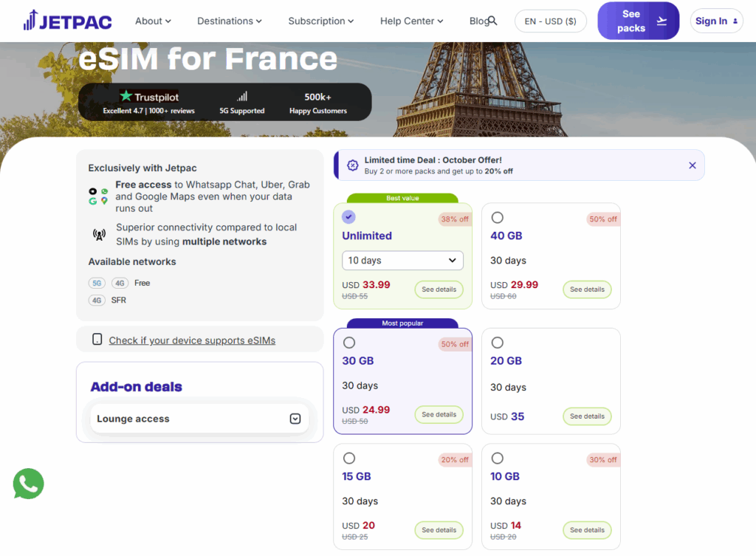Click the deal badge icon in banner
Screen dimensions: 756x556
click(x=352, y=165)
